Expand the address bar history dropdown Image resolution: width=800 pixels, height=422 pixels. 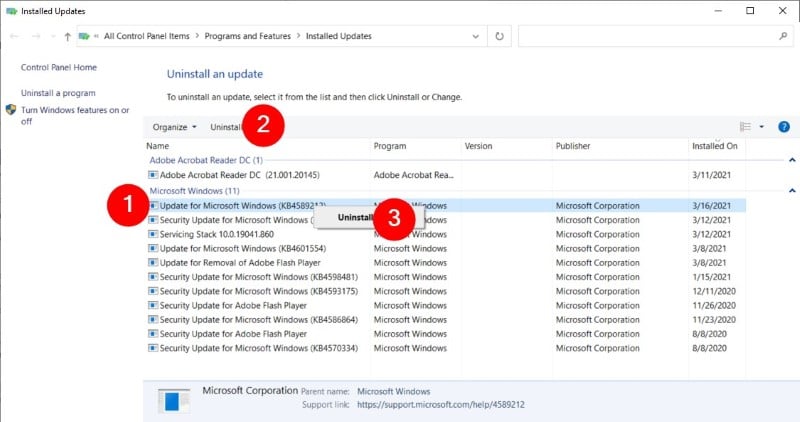pyautogui.click(x=476, y=36)
